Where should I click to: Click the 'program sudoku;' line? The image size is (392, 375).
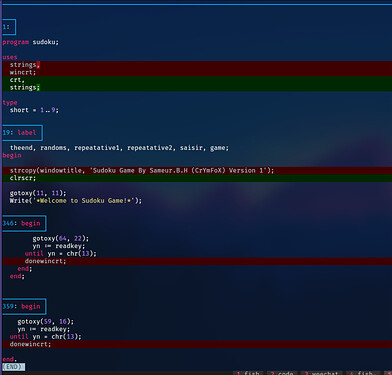31,42
